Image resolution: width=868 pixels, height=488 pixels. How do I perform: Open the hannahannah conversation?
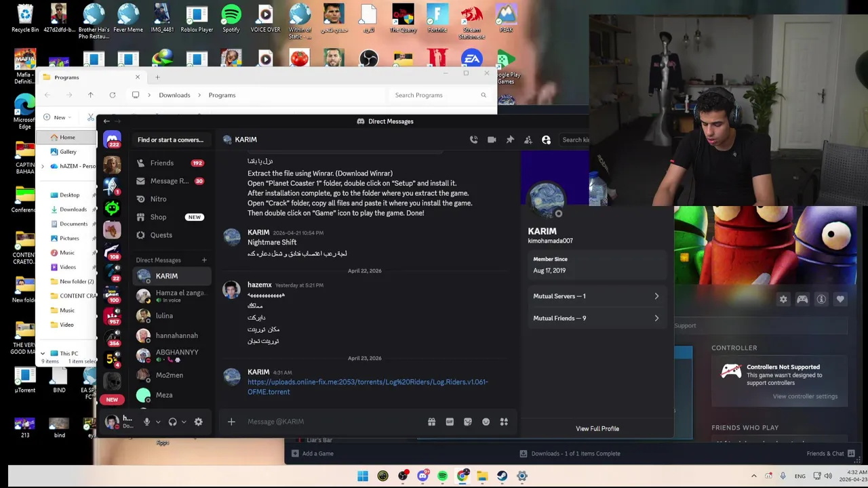[171, 335]
